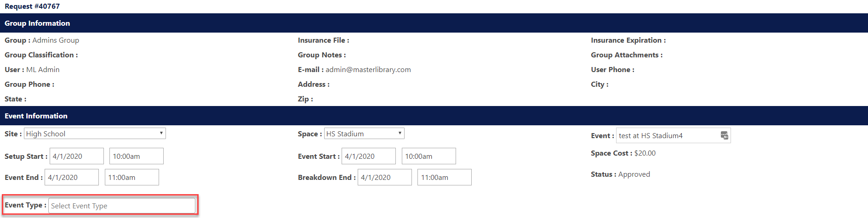Focus the Breakdown End time field
This screenshot has height=218, width=868.
(445, 177)
